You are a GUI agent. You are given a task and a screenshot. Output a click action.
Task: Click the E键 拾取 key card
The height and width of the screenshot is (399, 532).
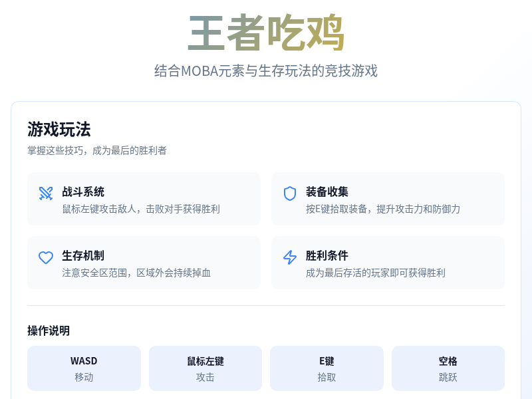coord(327,368)
